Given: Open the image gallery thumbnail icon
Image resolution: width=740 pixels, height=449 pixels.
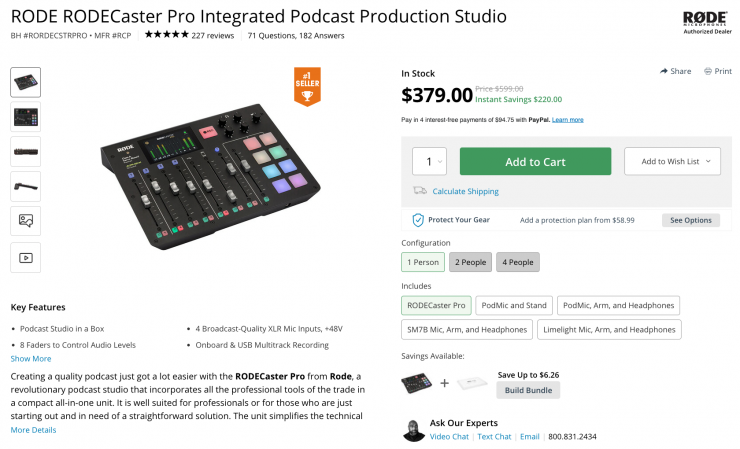Looking at the screenshot, I should point(25,221).
